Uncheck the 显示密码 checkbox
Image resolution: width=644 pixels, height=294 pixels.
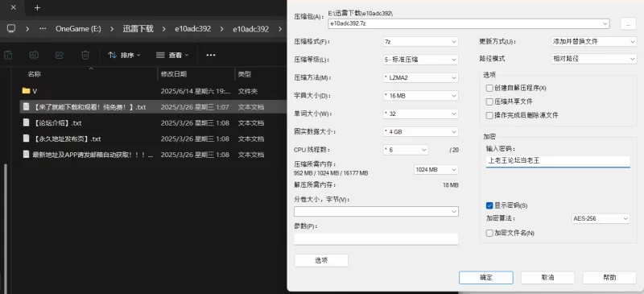pyautogui.click(x=489, y=205)
